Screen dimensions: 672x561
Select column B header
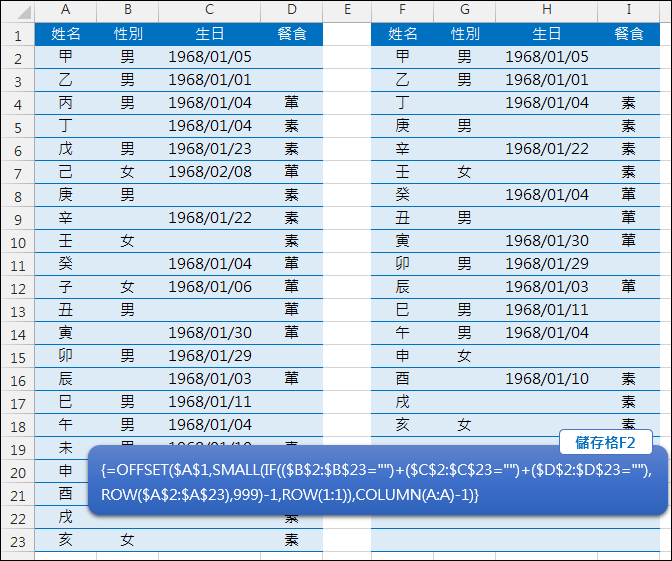point(128,10)
